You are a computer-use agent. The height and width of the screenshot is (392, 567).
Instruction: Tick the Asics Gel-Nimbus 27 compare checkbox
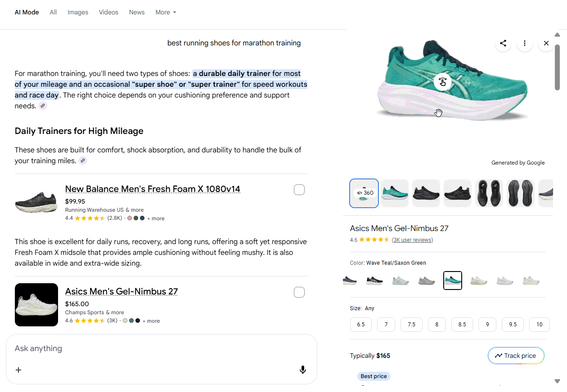(x=299, y=292)
